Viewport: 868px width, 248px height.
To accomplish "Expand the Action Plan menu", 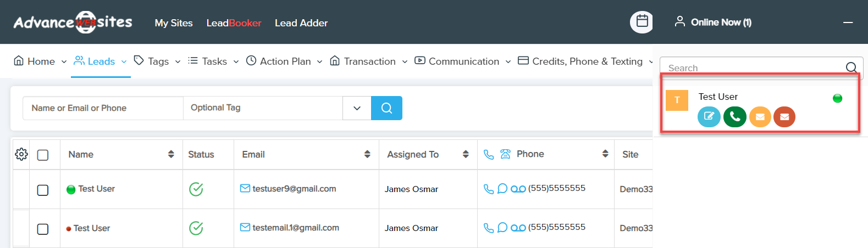I will tap(285, 61).
